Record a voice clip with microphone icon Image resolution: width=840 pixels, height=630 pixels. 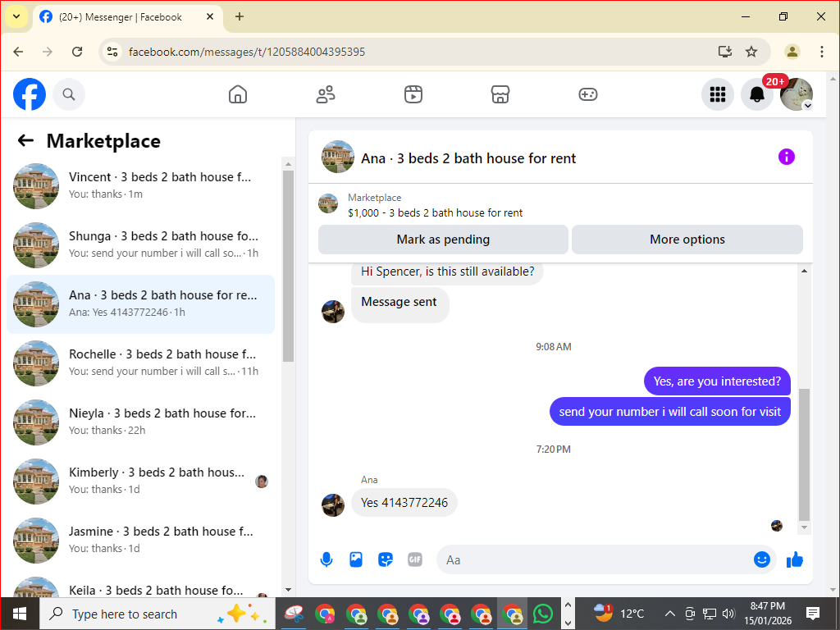click(x=326, y=559)
